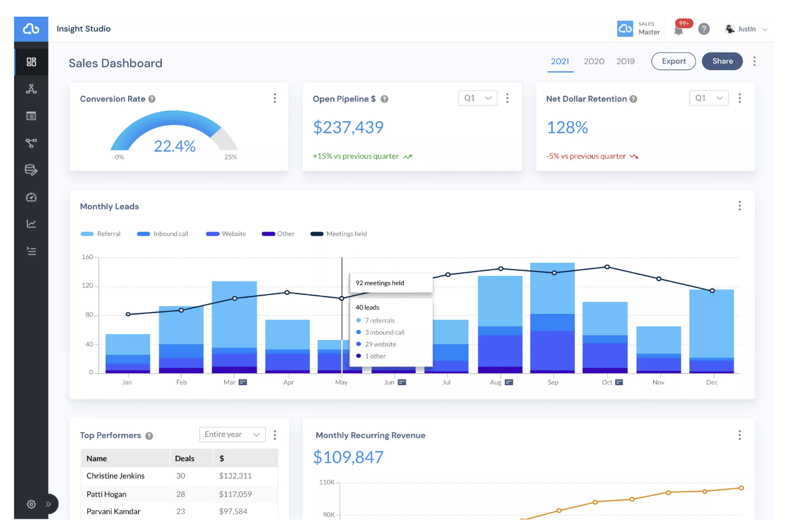
Task: Switch to the 2019 tab
Action: click(626, 61)
